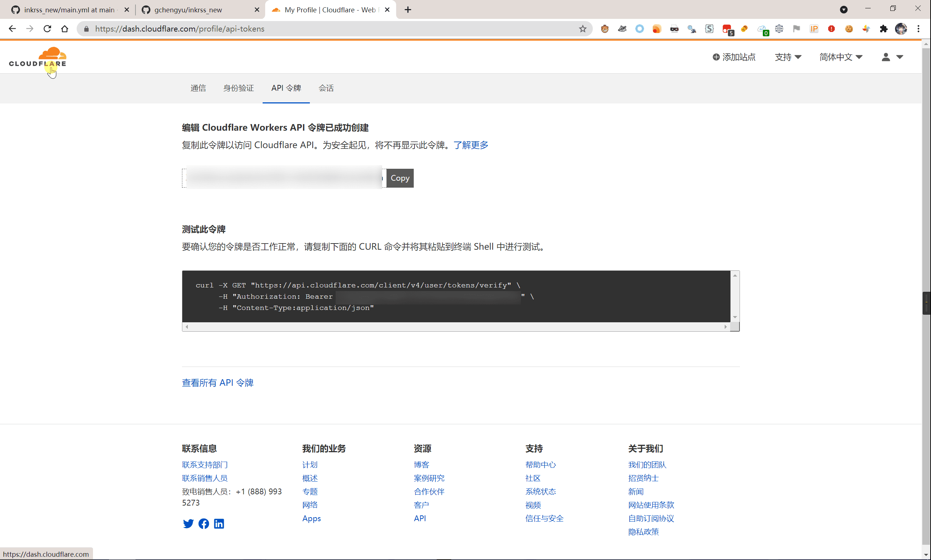Click the globe extension icon
Screen dimensions: 931x560
click(779, 29)
